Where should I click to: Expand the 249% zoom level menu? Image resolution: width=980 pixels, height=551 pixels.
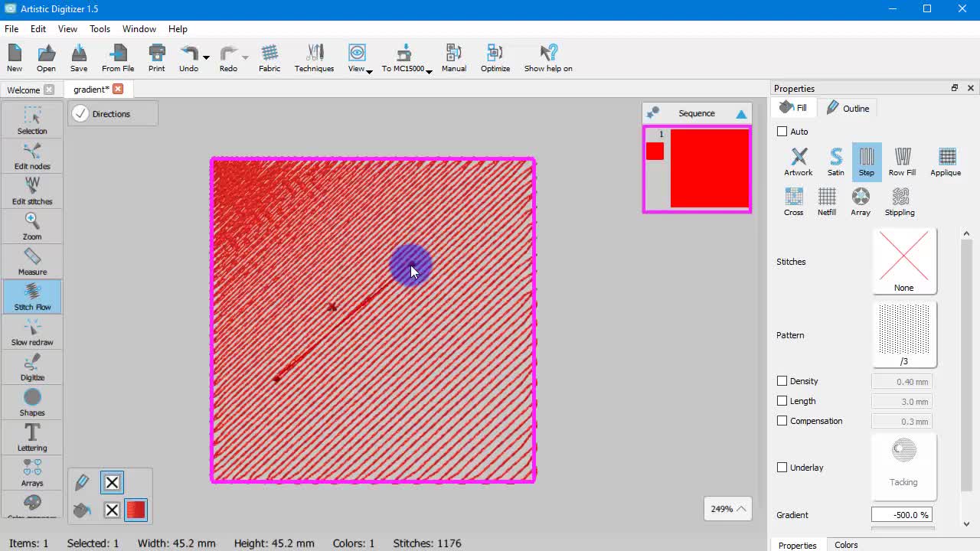coord(727,509)
